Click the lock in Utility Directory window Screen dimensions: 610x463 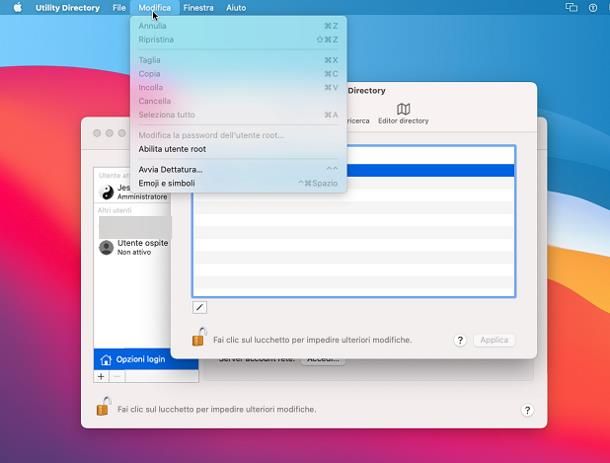click(199, 337)
